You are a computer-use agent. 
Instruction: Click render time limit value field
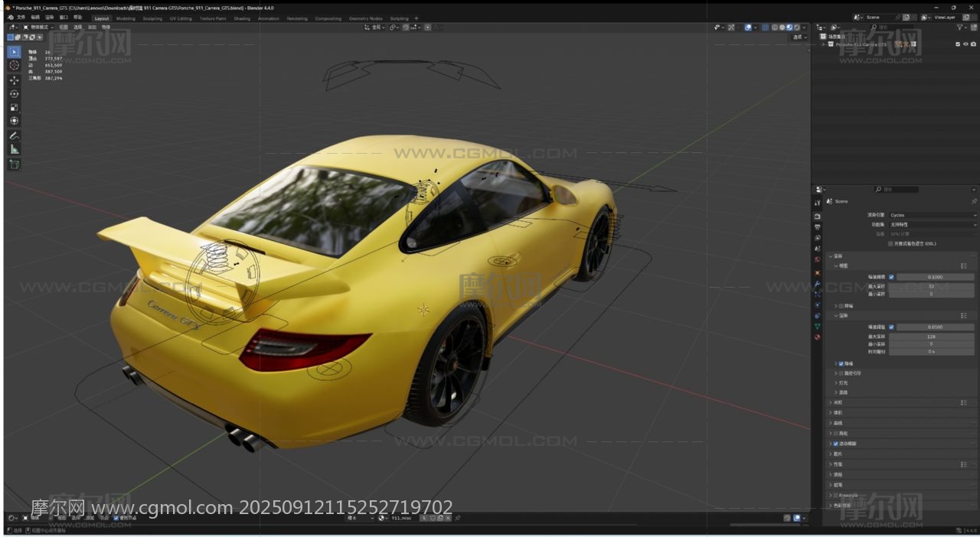[x=931, y=352]
